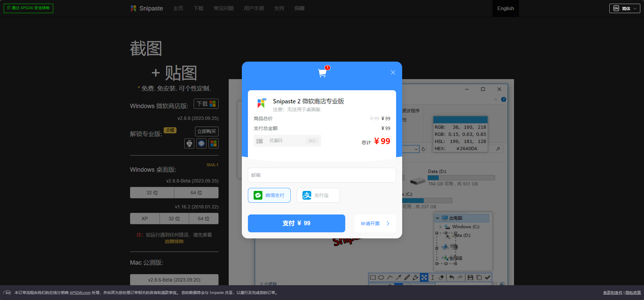Screen dimensions: 644x300
Task: Switch the site language to English
Action: click(506, 8)
